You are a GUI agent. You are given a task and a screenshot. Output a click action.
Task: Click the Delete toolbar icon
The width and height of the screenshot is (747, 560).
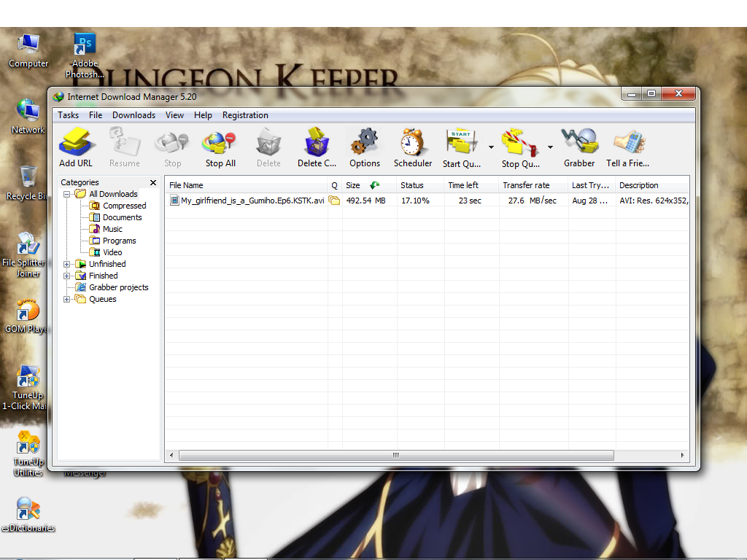(268, 142)
